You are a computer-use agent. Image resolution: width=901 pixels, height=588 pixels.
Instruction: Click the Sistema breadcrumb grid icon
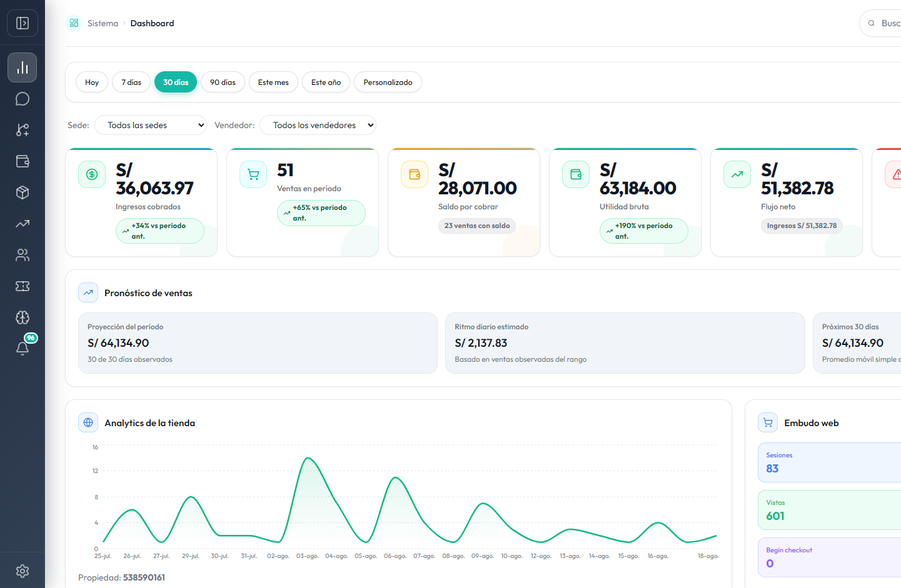[x=74, y=23]
